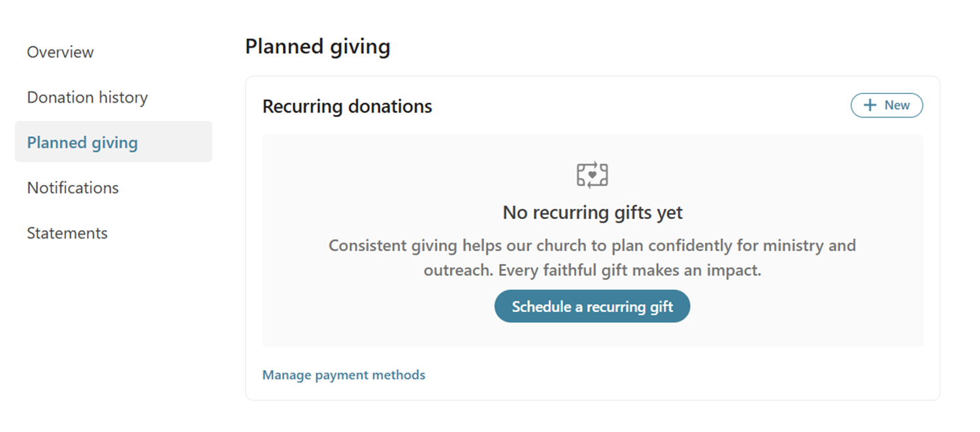
Task: Schedule a recurring gift
Action: pyautogui.click(x=592, y=307)
